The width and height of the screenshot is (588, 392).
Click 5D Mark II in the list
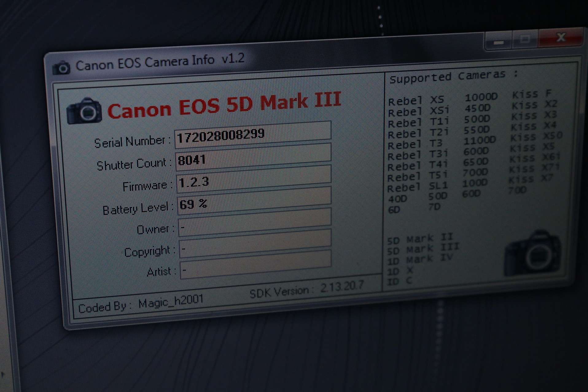coord(420,239)
